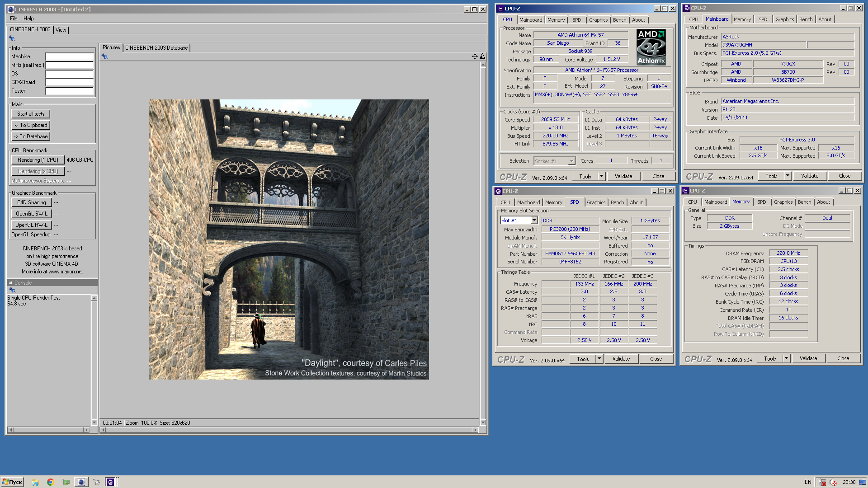
Task: Click the Machine input field
Action: click(70, 56)
